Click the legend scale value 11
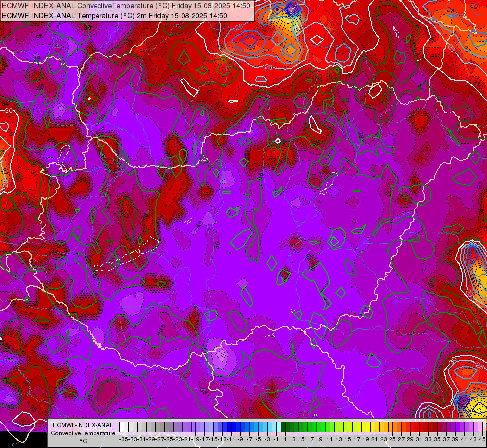 (329, 439)
